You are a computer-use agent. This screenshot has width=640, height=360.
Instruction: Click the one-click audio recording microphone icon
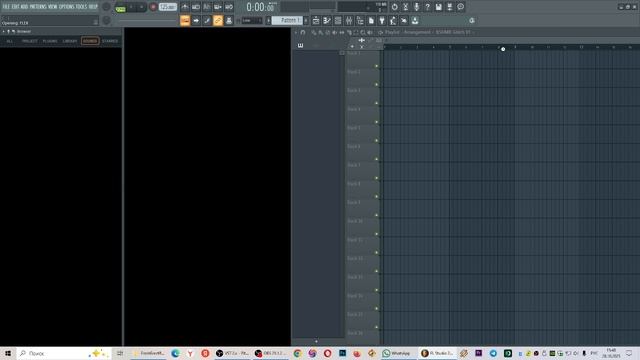tap(416, 7)
